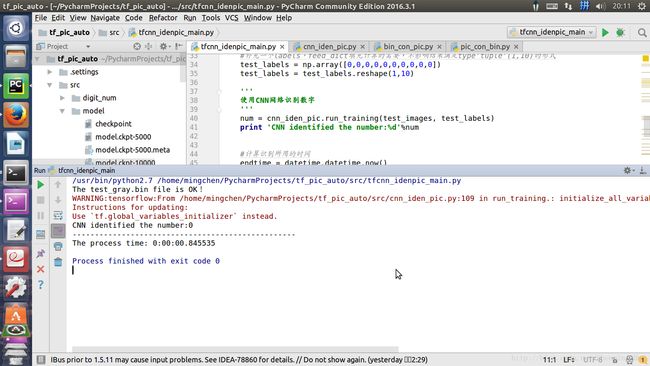Viewport: 650px width, 366px height.
Task: Select model.ckpt-5000.meta in the tree
Action: (x=133, y=150)
